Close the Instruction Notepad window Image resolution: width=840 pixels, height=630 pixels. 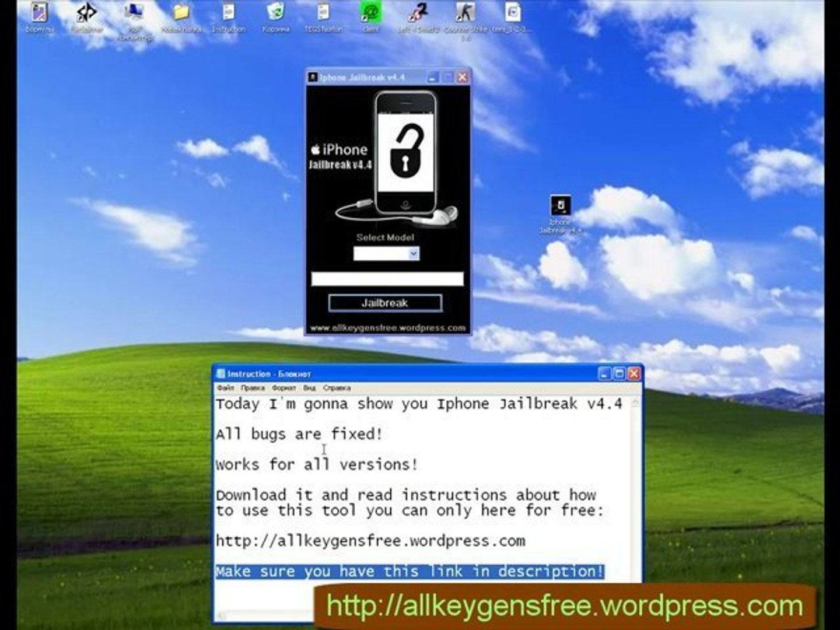click(x=634, y=374)
